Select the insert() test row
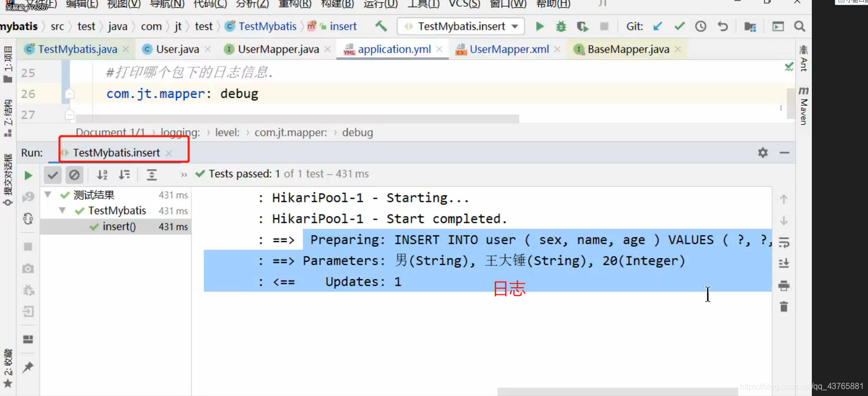 tap(115, 226)
